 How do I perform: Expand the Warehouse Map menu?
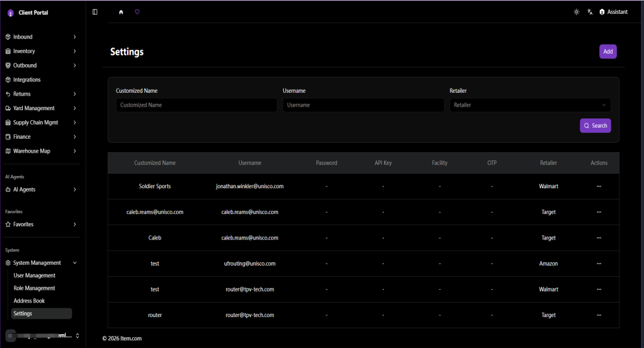(x=41, y=151)
